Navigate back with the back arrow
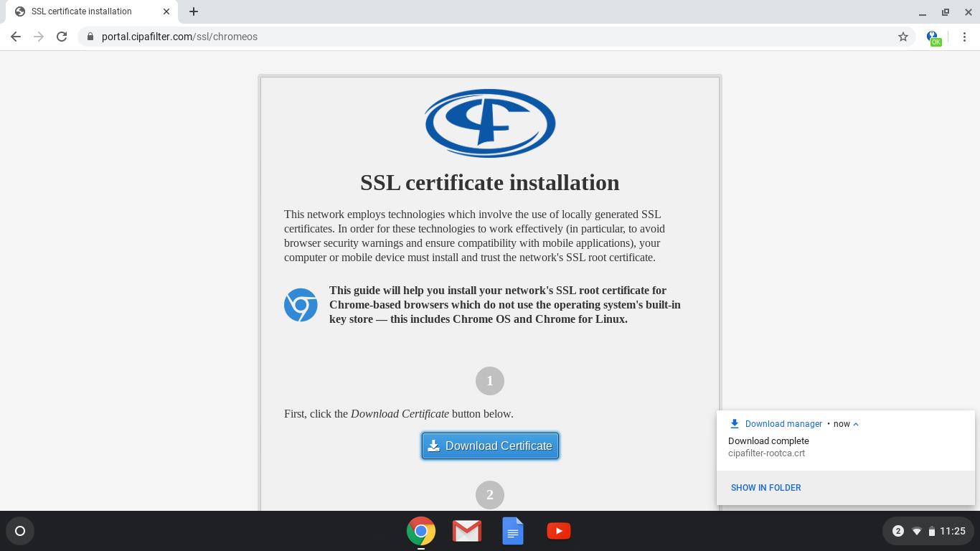980x551 pixels. click(x=15, y=36)
